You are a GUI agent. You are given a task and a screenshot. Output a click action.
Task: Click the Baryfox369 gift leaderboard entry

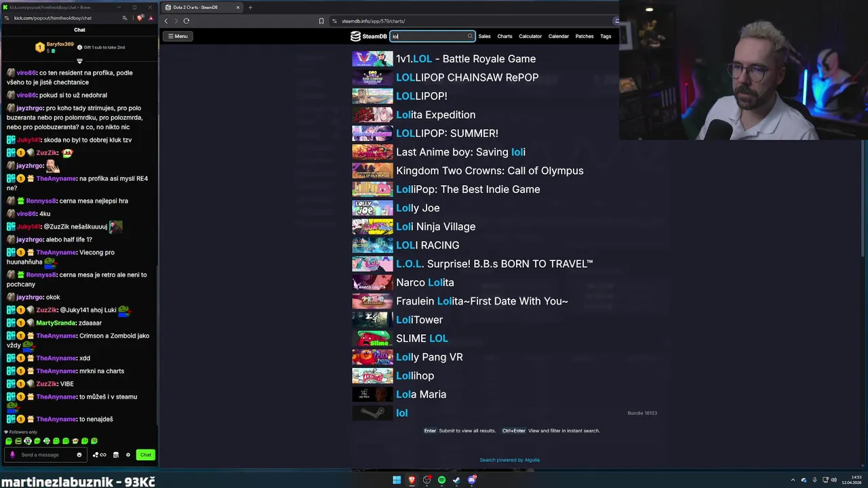(x=54, y=47)
